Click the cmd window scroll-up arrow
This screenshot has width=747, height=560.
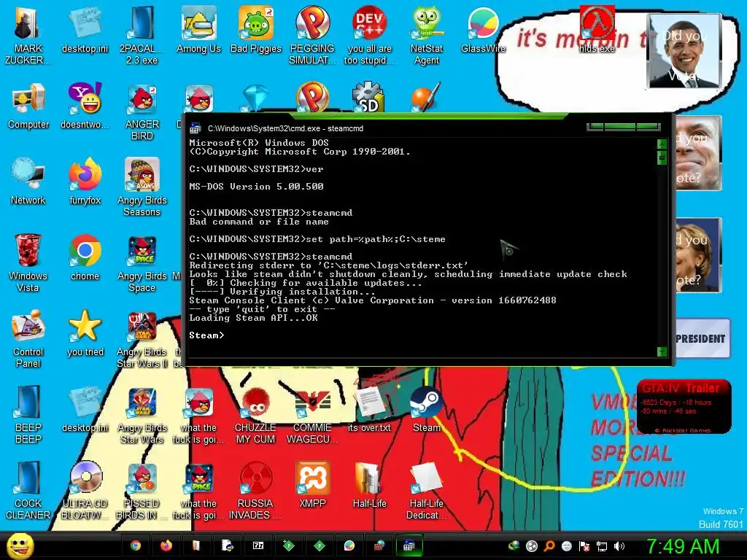pos(662,144)
